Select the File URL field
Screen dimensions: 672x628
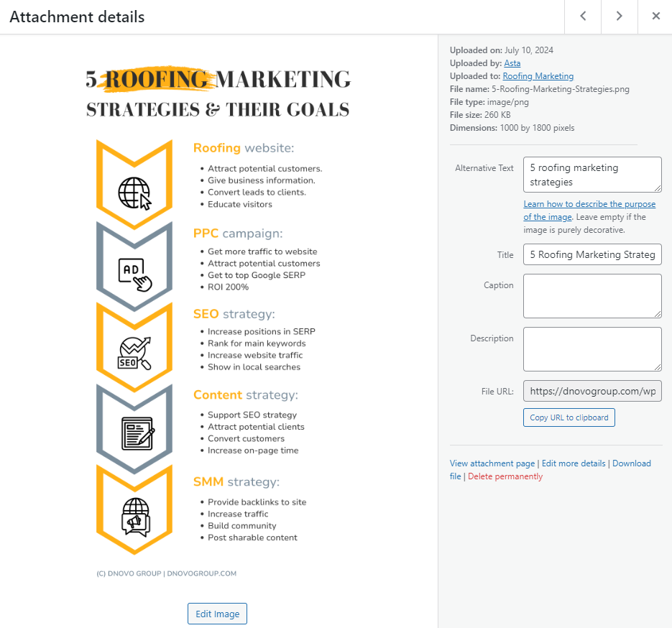coord(592,391)
